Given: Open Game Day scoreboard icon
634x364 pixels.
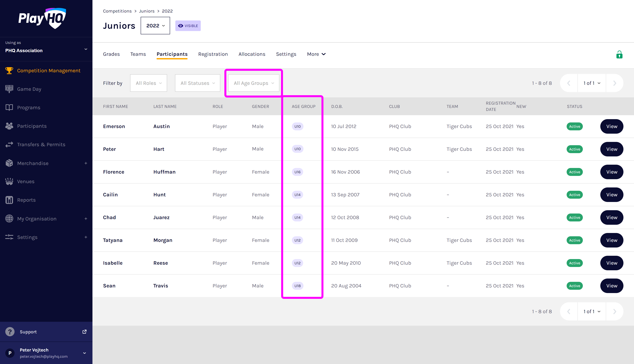Looking at the screenshot, I should coord(9,89).
